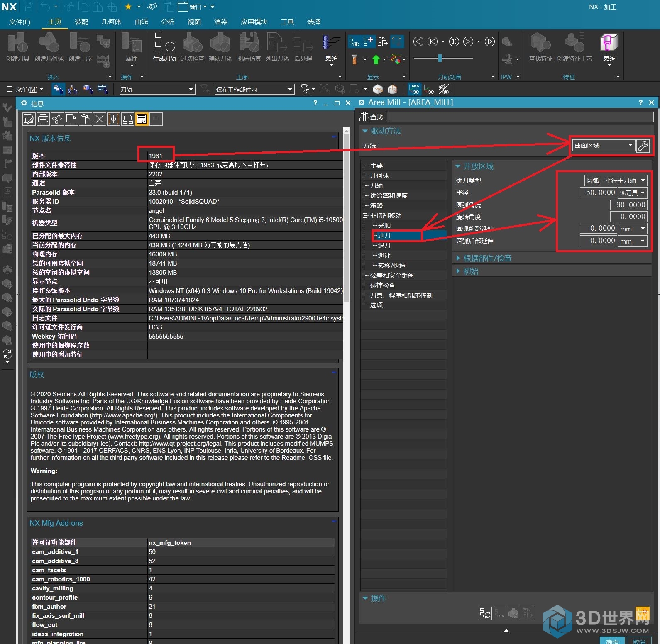Select 进给率和速度 tree item

(x=389, y=196)
